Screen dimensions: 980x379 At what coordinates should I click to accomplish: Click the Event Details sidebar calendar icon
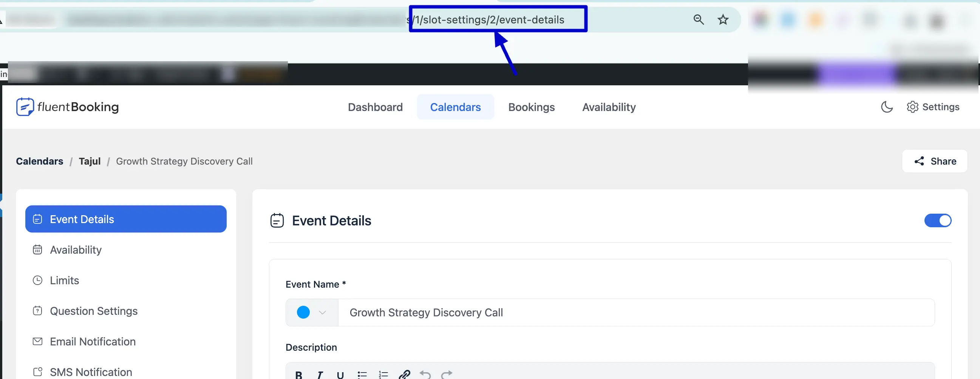click(37, 219)
